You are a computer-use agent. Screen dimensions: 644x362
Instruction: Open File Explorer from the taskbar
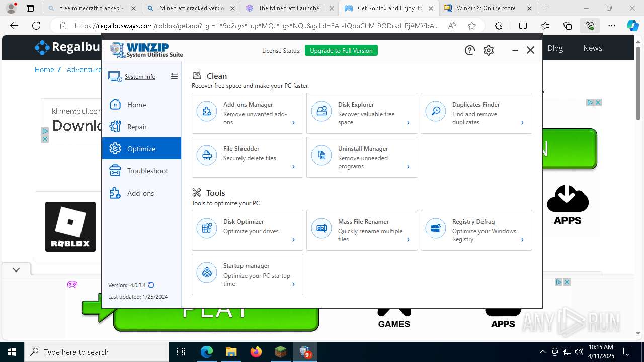pyautogui.click(x=231, y=352)
